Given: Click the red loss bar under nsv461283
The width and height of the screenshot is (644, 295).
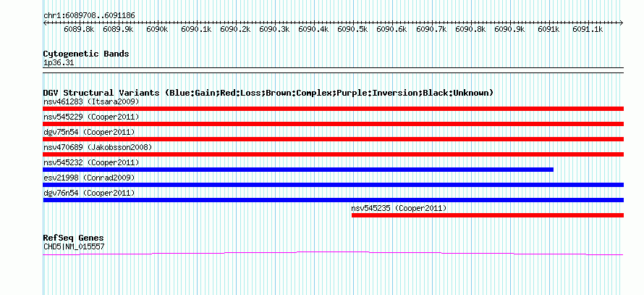Looking at the screenshot, I should (333, 109).
